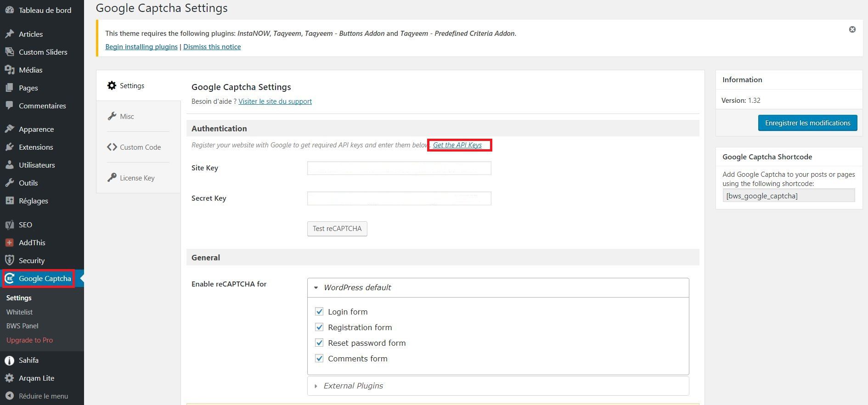This screenshot has width=868, height=405.
Task: Click the Apparence paintbrush icon
Action: click(x=9, y=129)
